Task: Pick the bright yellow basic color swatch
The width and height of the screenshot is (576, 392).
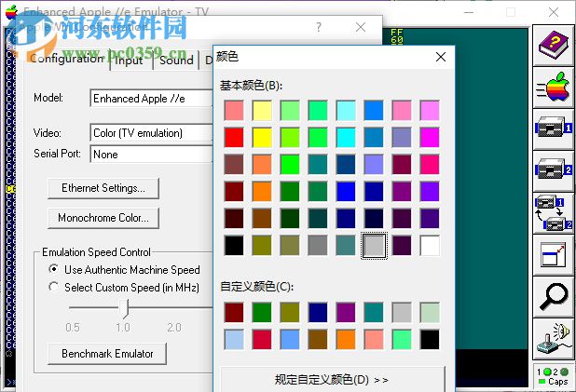Action: pyautogui.click(x=262, y=137)
